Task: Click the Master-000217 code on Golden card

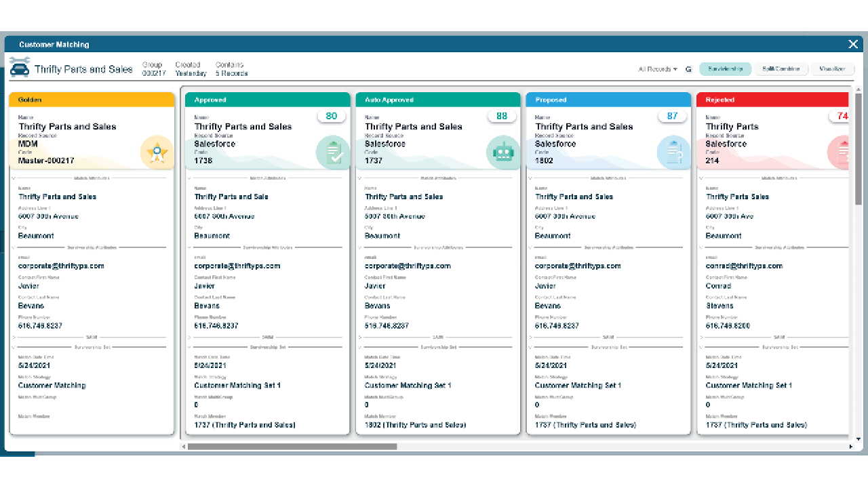Action: [x=46, y=161]
